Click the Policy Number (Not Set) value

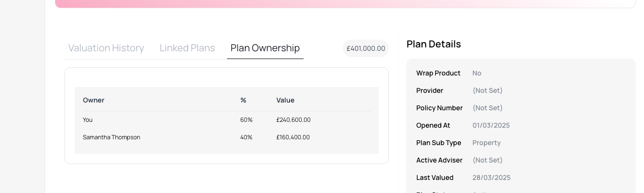click(x=487, y=108)
